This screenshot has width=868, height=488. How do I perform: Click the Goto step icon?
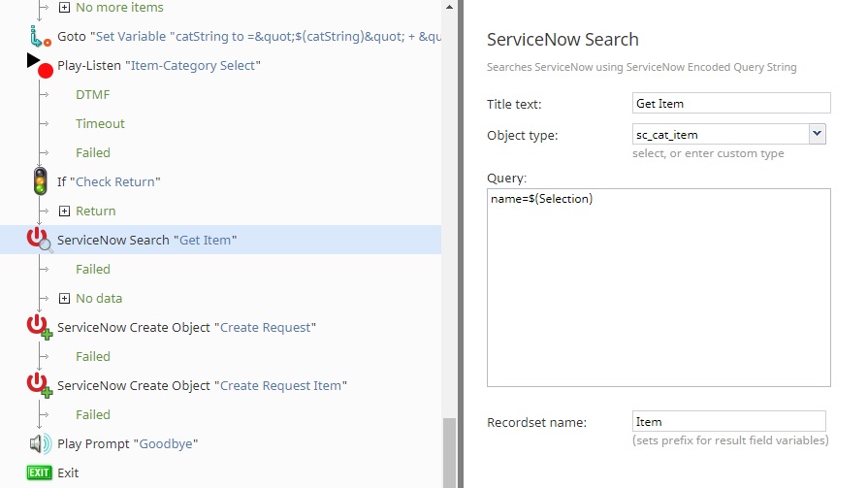pos(40,37)
